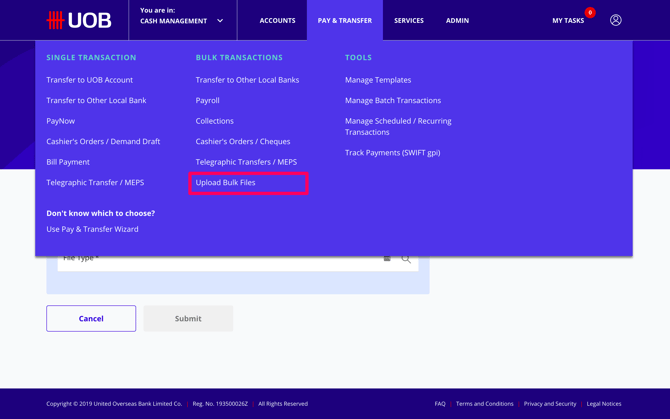Select Upload Bulk Files
Image resolution: width=670 pixels, height=419 pixels.
[225, 182]
